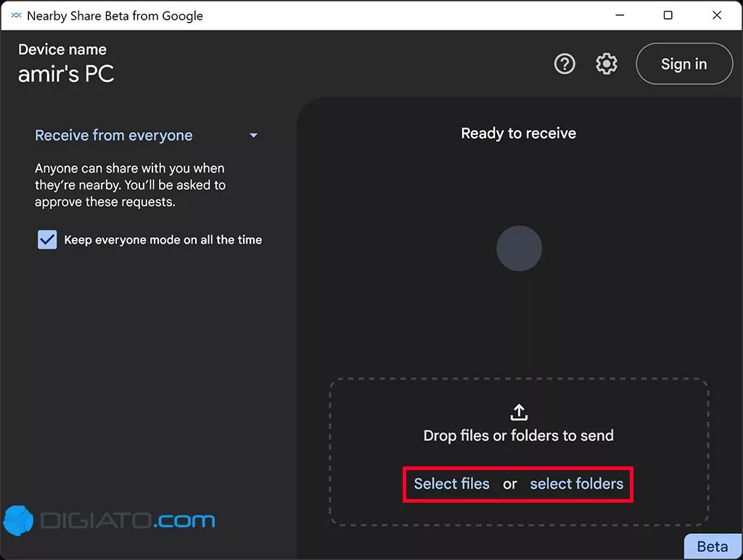Click the Ready to receive heading
This screenshot has width=743, height=560.
point(518,133)
